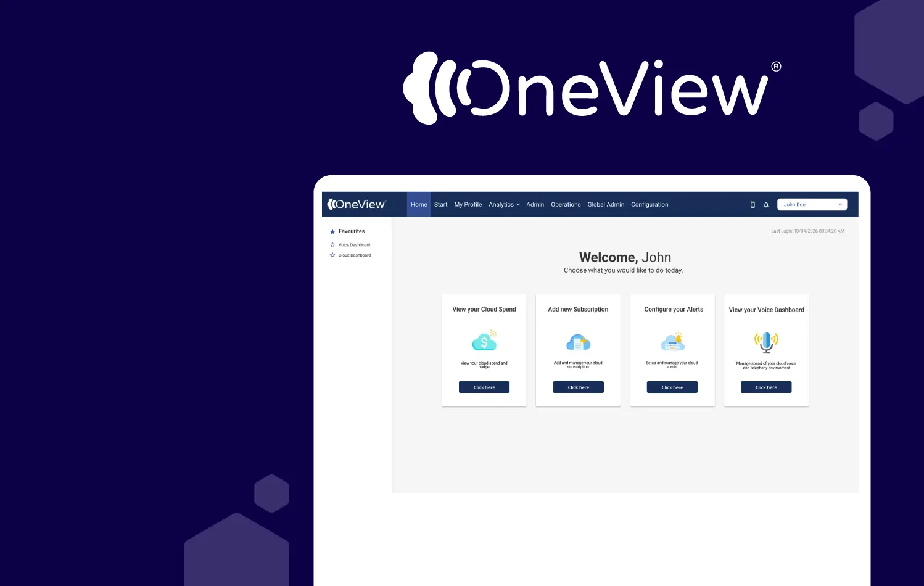Click the cloud subscription document icon

coord(579,342)
